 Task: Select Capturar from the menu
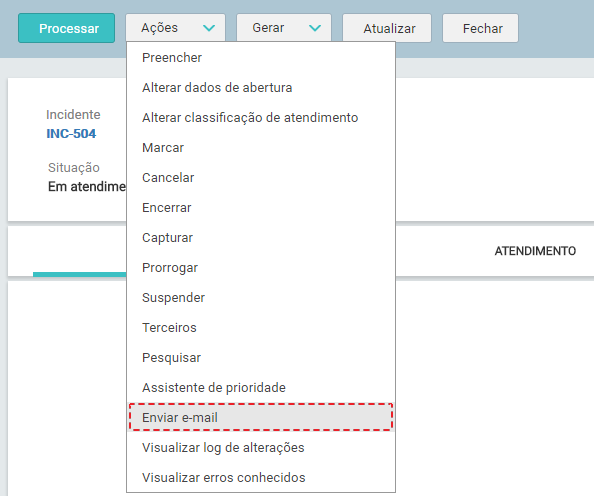pyautogui.click(x=261, y=238)
